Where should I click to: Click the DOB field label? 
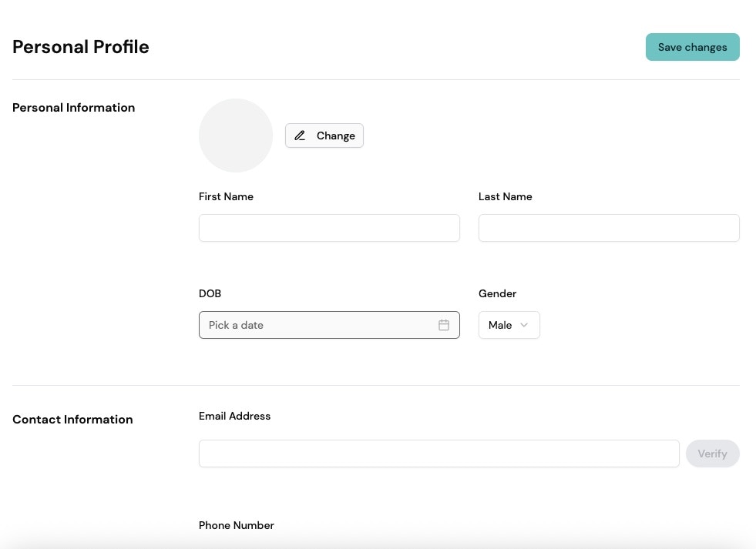[x=210, y=293]
